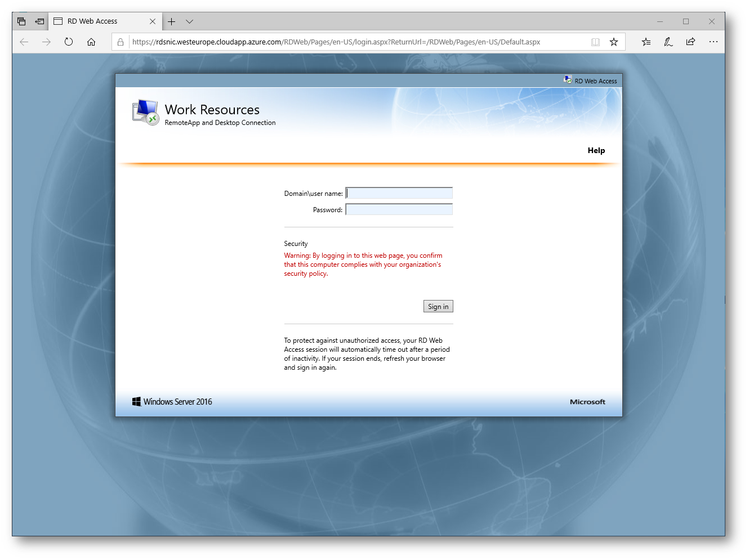This screenshot has height=560, width=749.
Task: Minimize the browser window
Action: click(660, 21)
